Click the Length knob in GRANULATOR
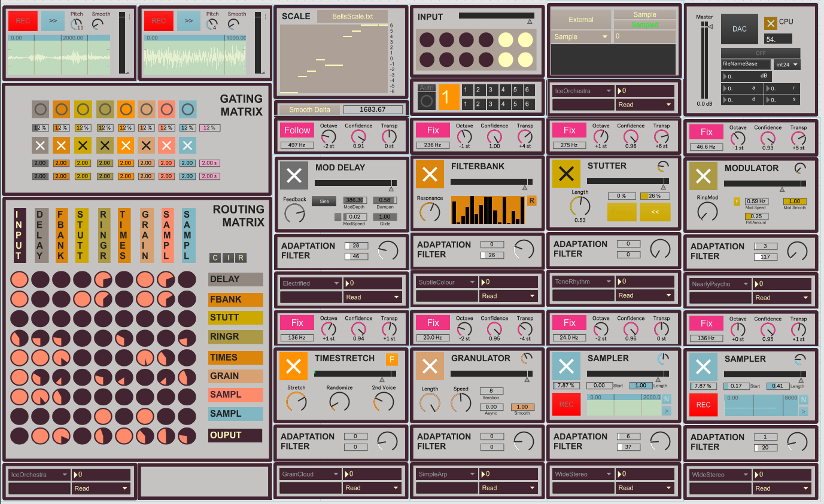824x504 pixels. click(430, 402)
